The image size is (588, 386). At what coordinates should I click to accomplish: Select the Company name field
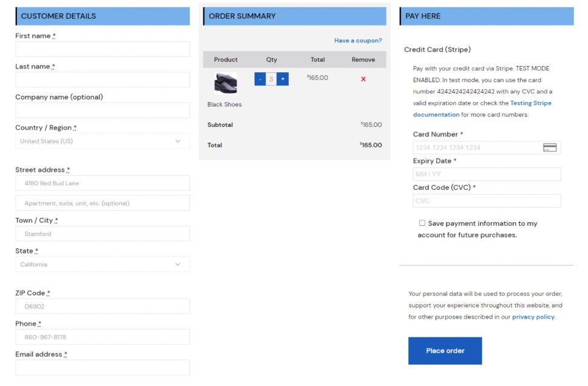point(102,110)
